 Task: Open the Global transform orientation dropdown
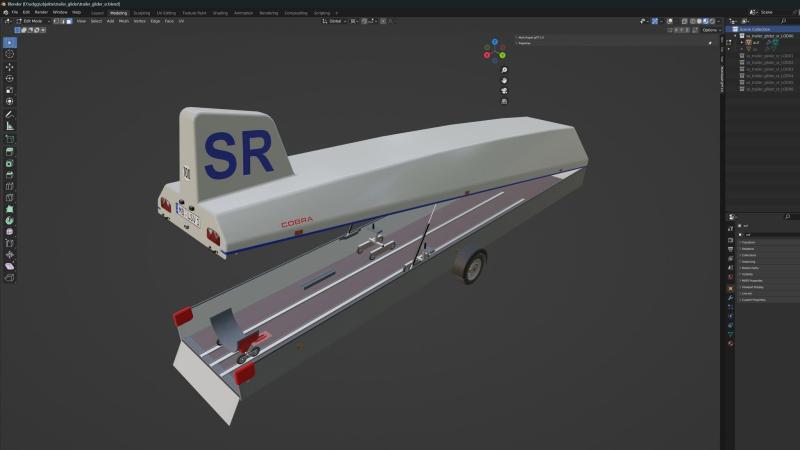click(335, 21)
